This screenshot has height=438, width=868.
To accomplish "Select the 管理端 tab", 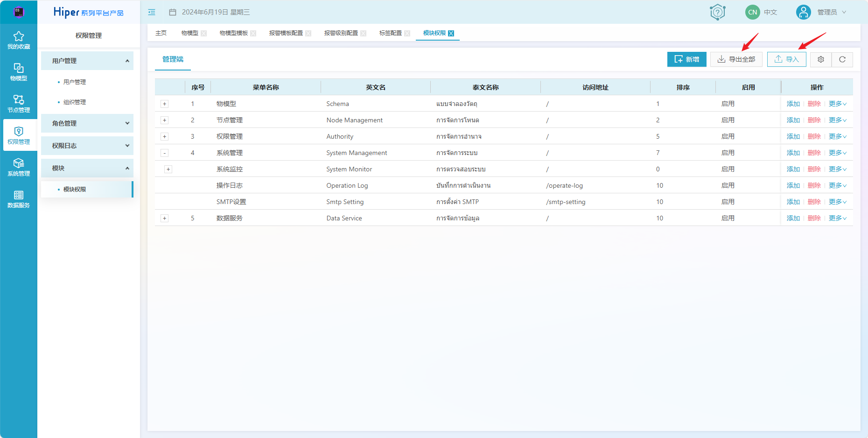I will [173, 59].
